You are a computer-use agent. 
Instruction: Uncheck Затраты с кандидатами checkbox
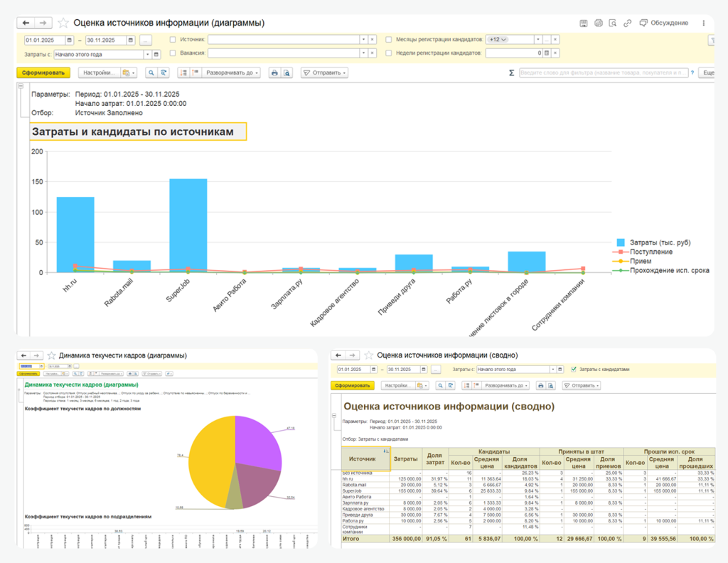pyautogui.click(x=574, y=369)
